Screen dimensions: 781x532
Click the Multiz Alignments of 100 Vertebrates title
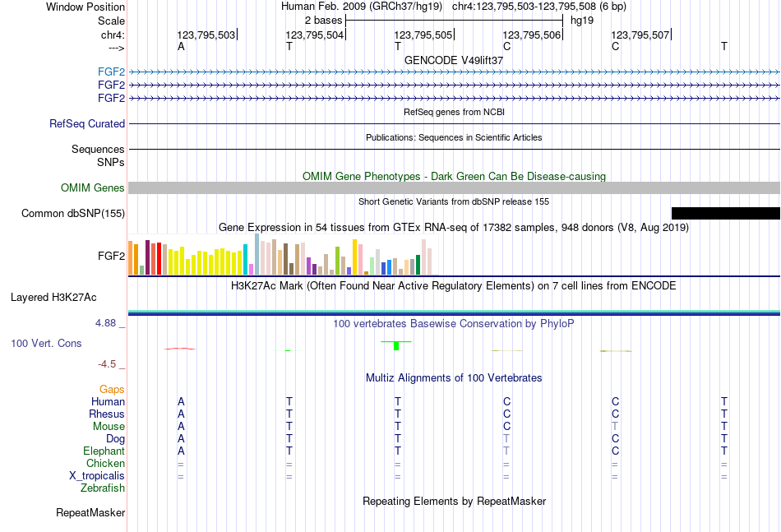[x=454, y=377]
